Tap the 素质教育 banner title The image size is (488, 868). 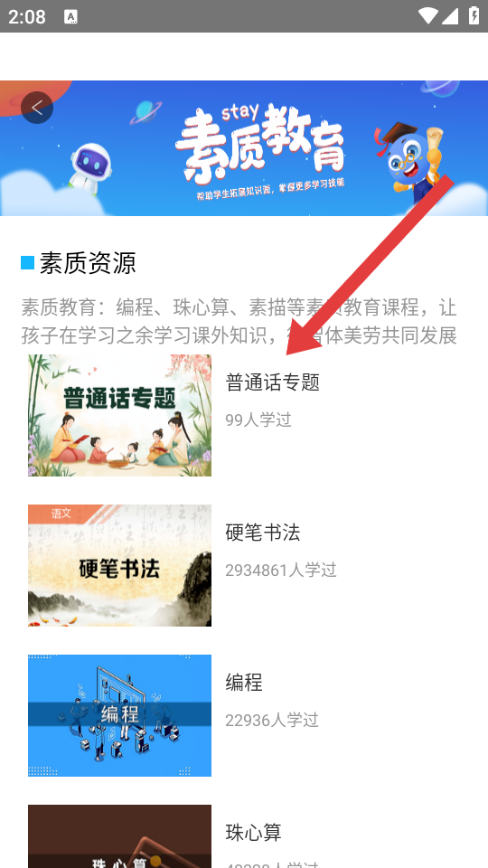(x=260, y=142)
